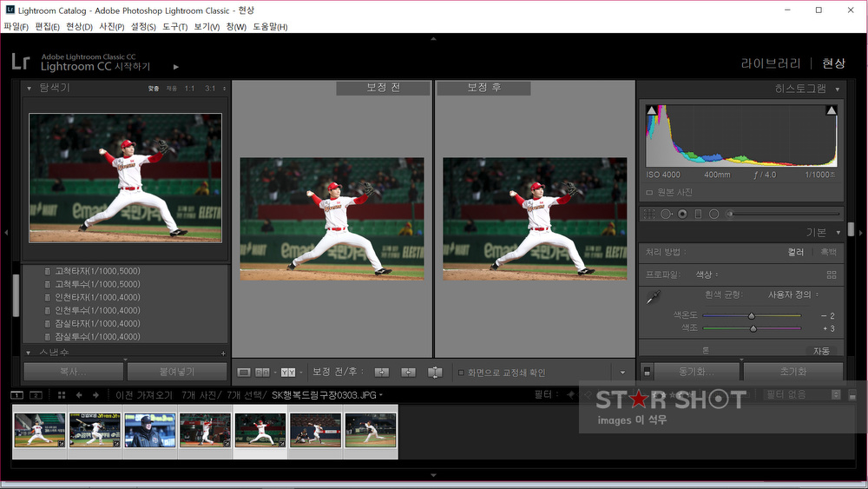This screenshot has width=868, height=489.
Task: Copy after settings to before icon
Action: tap(409, 373)
